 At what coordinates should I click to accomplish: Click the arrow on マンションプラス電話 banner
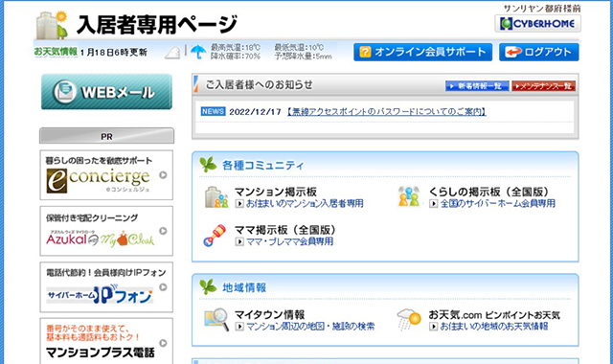[164, 343]
